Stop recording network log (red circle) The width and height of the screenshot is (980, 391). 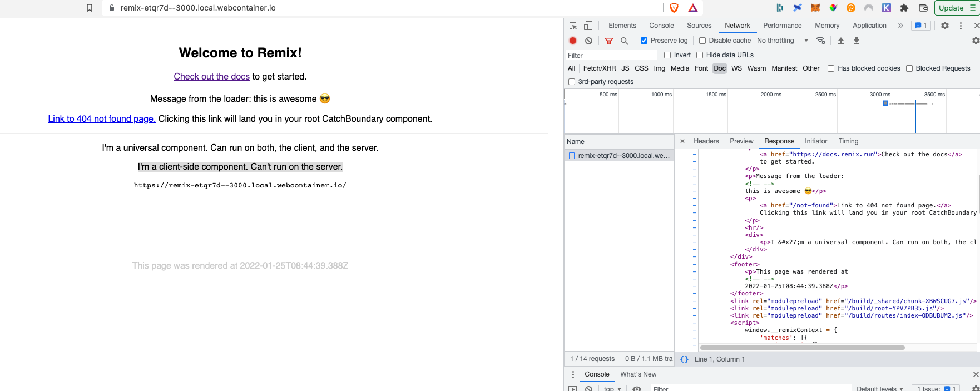573,41
